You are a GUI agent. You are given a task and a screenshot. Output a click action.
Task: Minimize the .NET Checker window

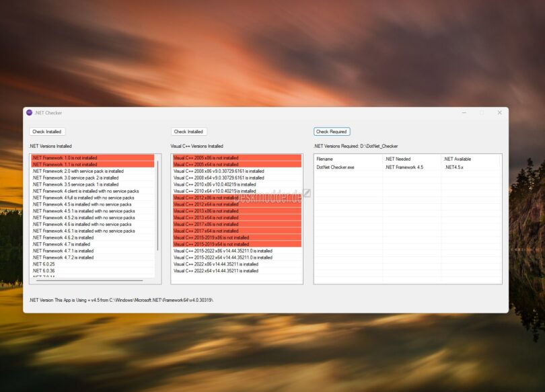pos(464,112)
